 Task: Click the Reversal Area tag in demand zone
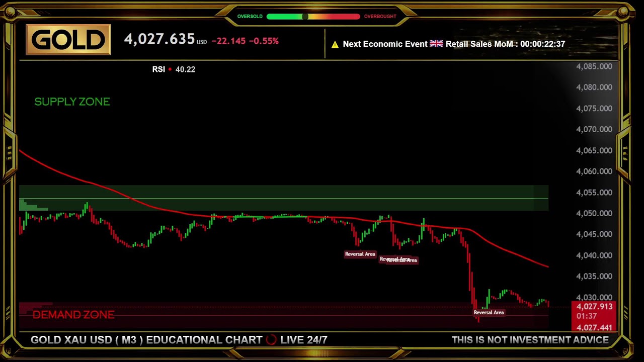pyautogui.click(x=489, y=312)
